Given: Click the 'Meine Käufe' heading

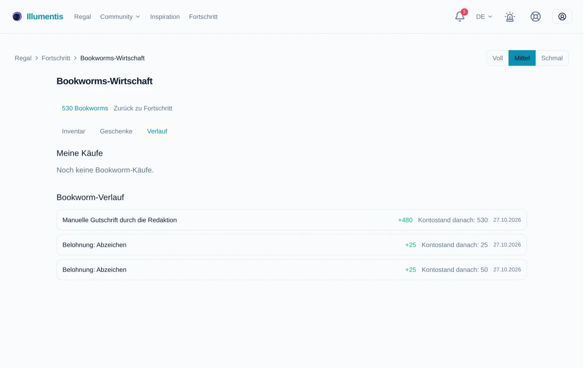Looking at the screenshot, I should pos(80,153).
